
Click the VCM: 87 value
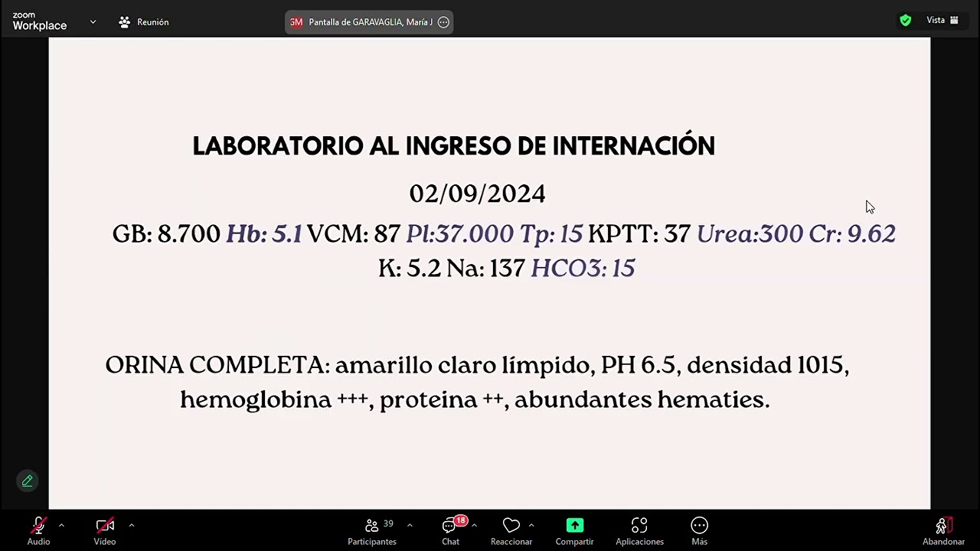pos(354,233)
